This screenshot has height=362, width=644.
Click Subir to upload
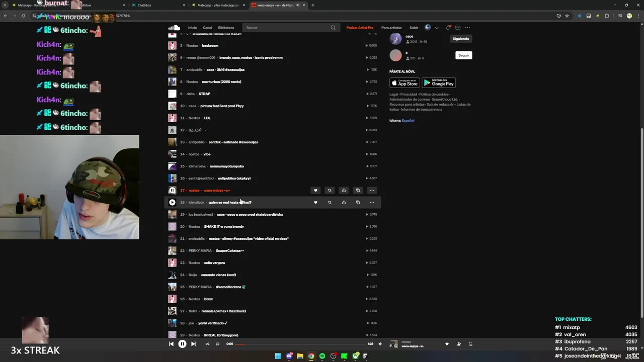point(414,28)
